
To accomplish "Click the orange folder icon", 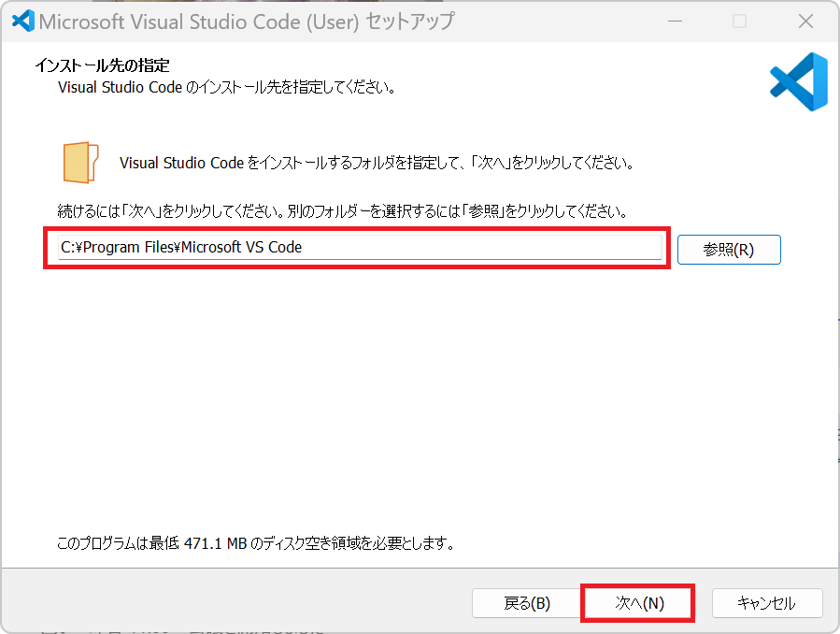I will point(81,162).
